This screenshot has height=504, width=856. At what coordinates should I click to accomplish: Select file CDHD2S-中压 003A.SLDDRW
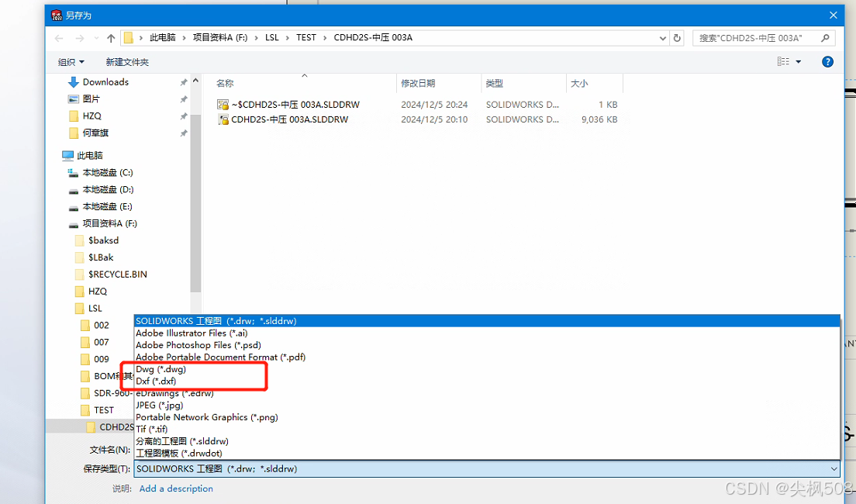coord(289,119)
